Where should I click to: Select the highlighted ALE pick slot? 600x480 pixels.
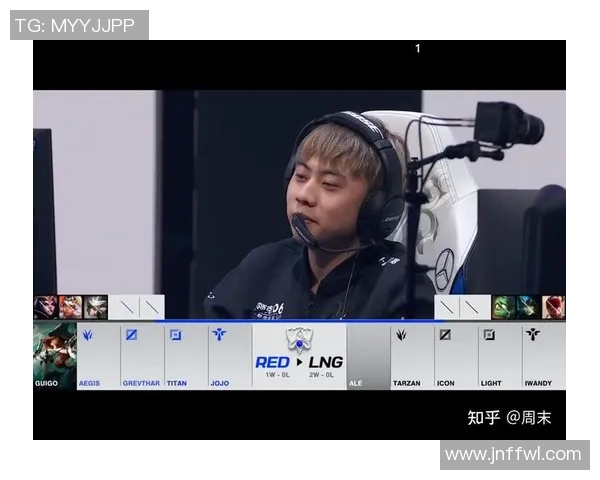tap(368, 355)
